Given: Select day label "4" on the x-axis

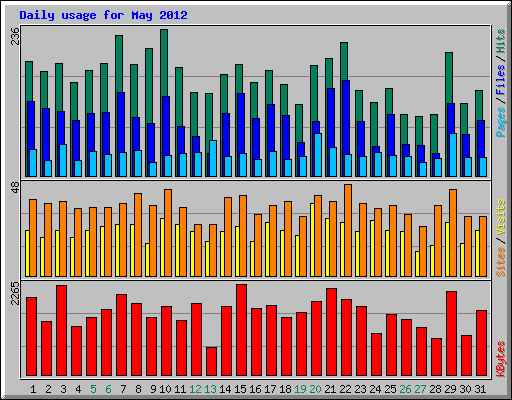Looking at the screenshot, I should (x=78, y=389).
